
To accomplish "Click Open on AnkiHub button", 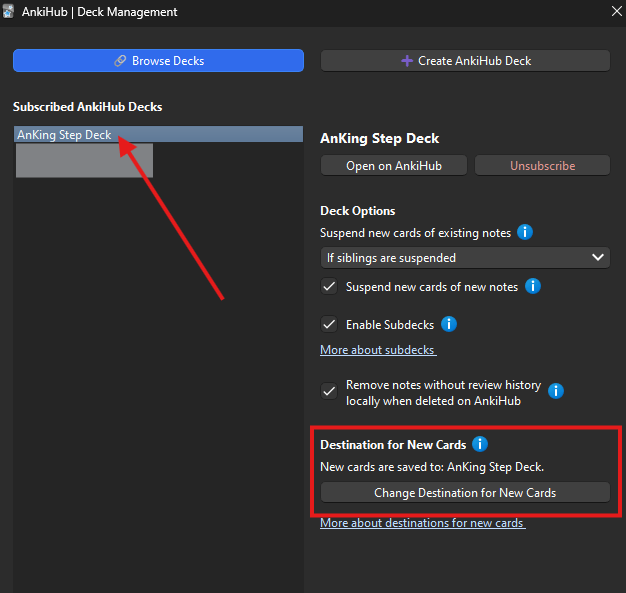I will coord(394,166).
